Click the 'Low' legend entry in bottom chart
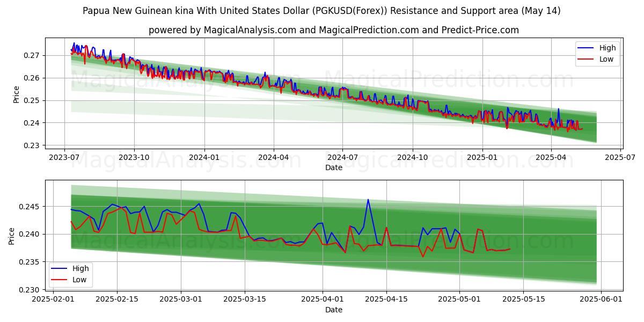 point(79,280)
